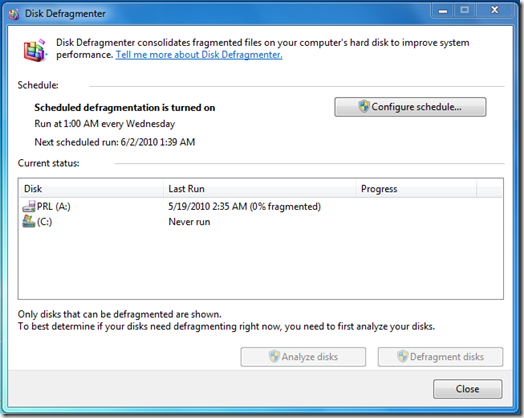The width and height of the screenshot is (524, 418).
Task: Click Run at 1:00 AM every Wednesday text
Action: click(105, 124)
